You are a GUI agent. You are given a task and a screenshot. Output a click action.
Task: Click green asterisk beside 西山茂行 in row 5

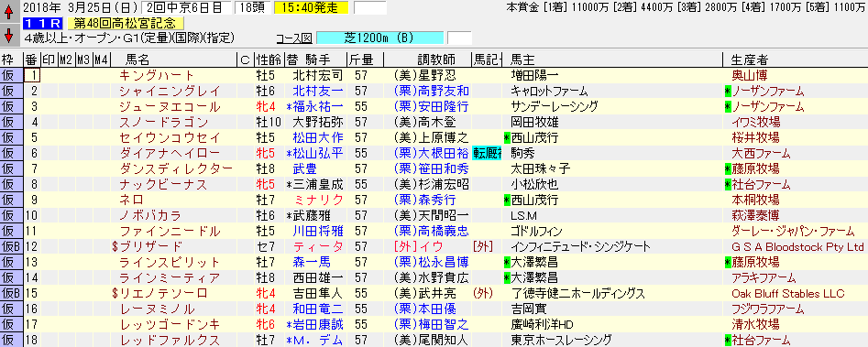[506, 137]
